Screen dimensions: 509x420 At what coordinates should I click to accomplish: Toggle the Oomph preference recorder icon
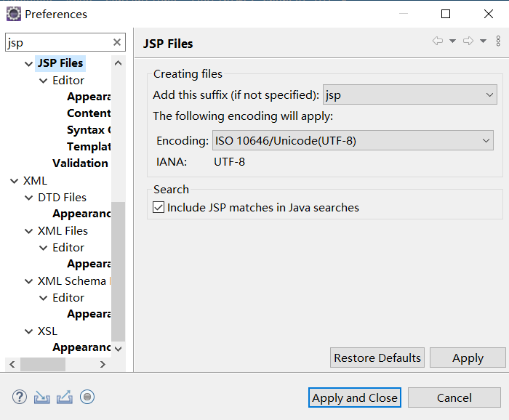(x=87, y=397)
